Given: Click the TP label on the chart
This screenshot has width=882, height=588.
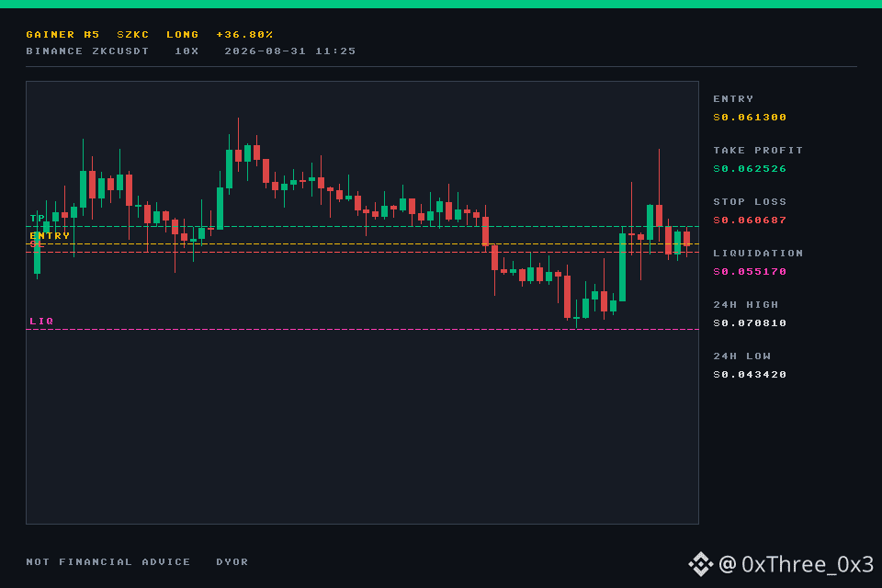Looking at the screenshot, I should (37, 219).
